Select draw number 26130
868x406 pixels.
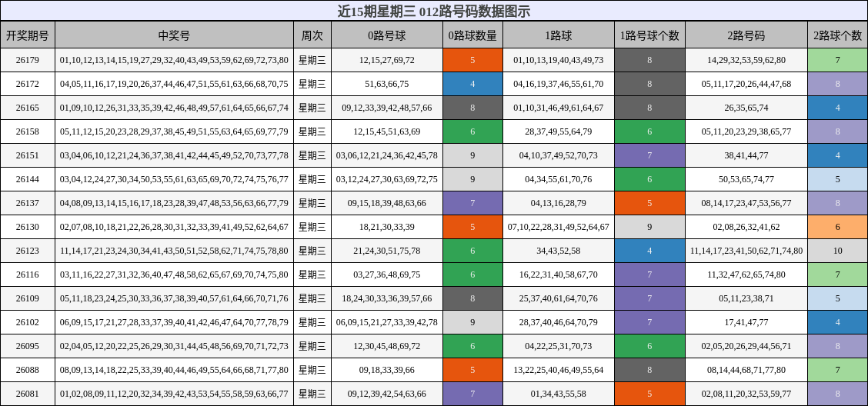(28, 227)
